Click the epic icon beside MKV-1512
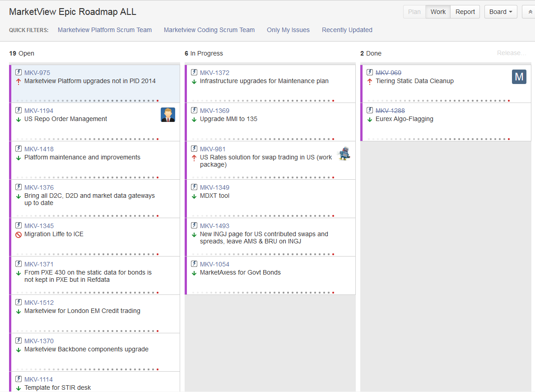The height and width of the screenshot is (392, 535). [19, 302]
